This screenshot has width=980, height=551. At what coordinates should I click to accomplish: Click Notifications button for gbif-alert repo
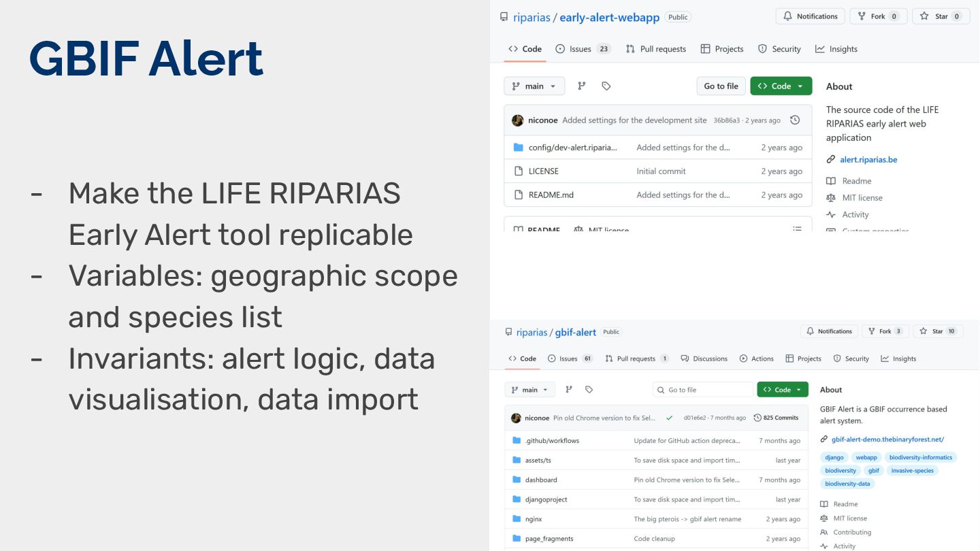coord(829,331)
